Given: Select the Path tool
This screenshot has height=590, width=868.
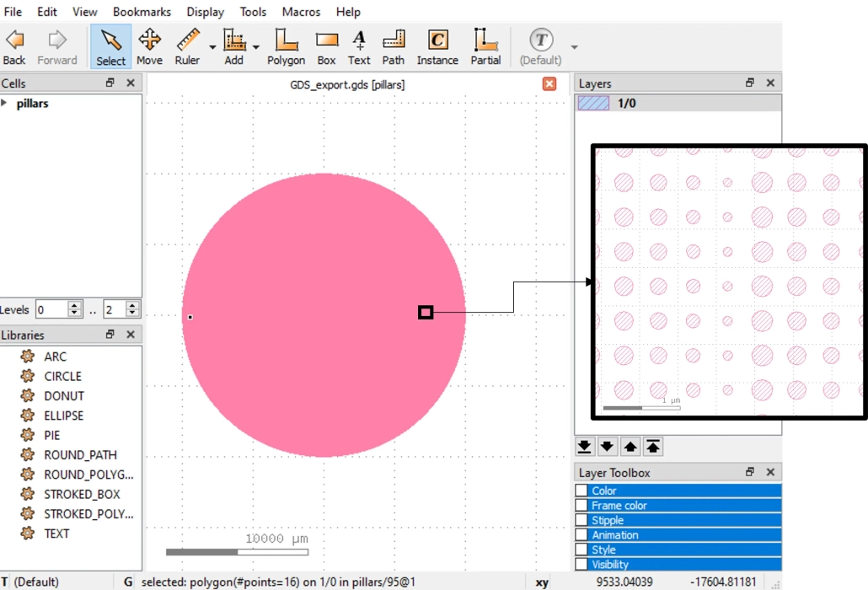Looking at the screenshot, I should pyautogui.click(x=393, y=46).
